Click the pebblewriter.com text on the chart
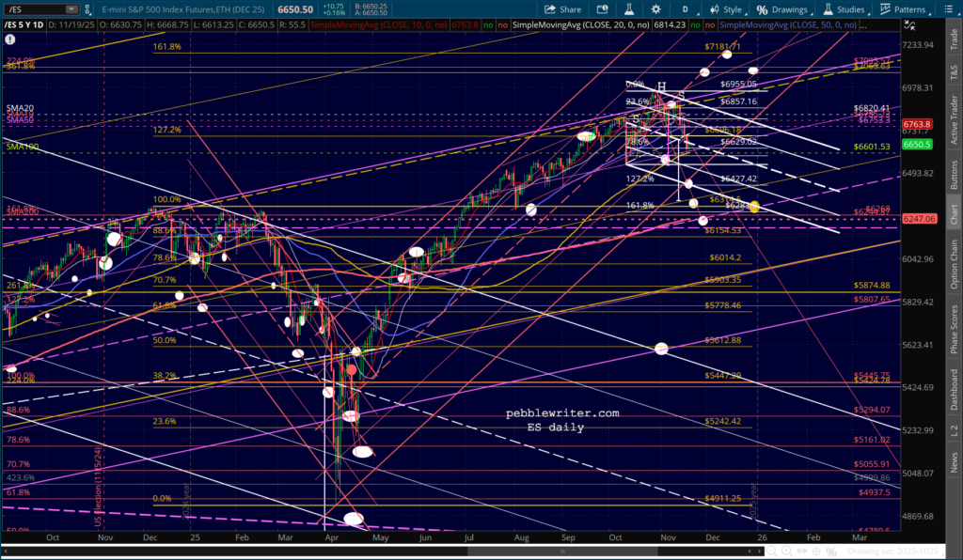 click(x=562, y=413)
